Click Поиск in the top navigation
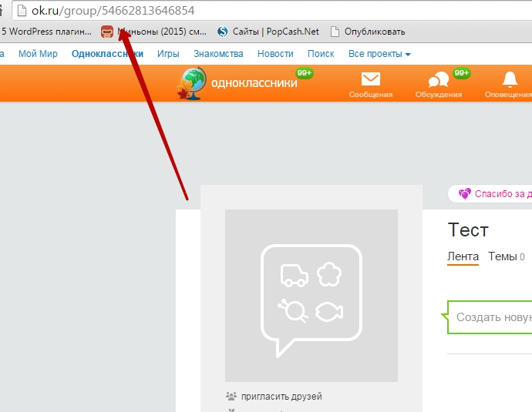532x412 pixels. 321,54
